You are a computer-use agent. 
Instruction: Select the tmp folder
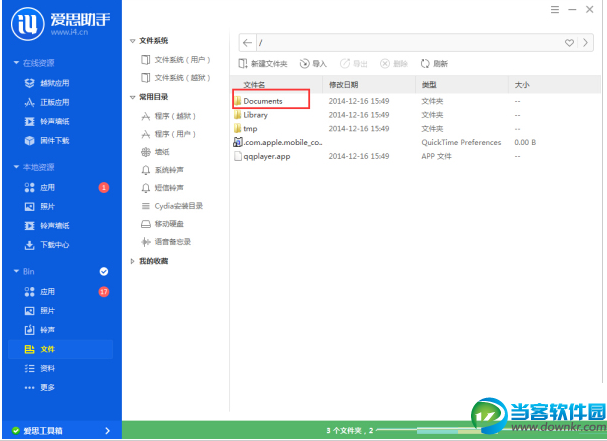click(246, 129)
